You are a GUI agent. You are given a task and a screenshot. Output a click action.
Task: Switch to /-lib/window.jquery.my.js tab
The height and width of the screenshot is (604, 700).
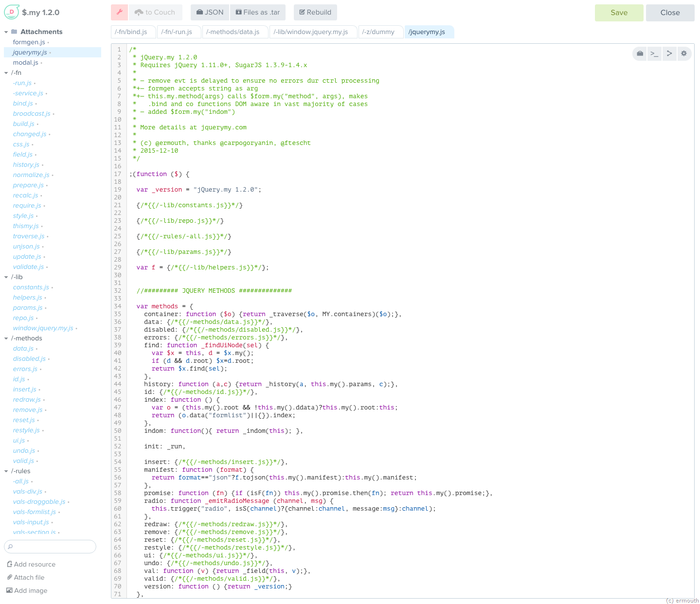pyautogui.click(x=313, y=32)
